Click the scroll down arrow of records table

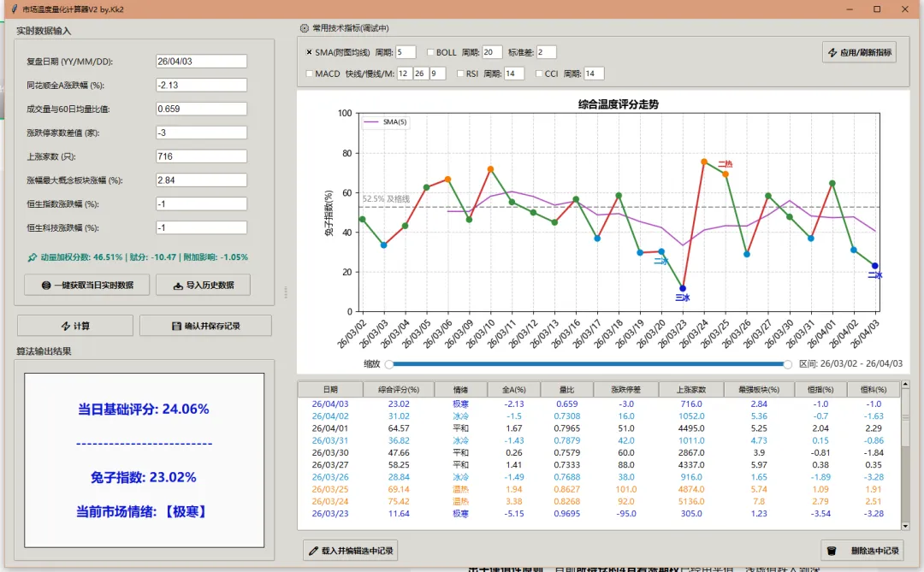click(x=906, y=526)
